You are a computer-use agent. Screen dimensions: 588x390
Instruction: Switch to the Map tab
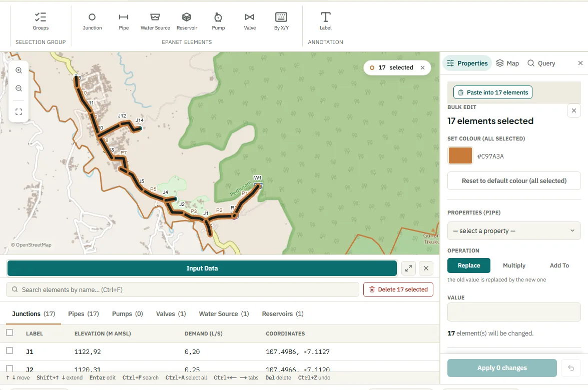[x=507, y=63]
